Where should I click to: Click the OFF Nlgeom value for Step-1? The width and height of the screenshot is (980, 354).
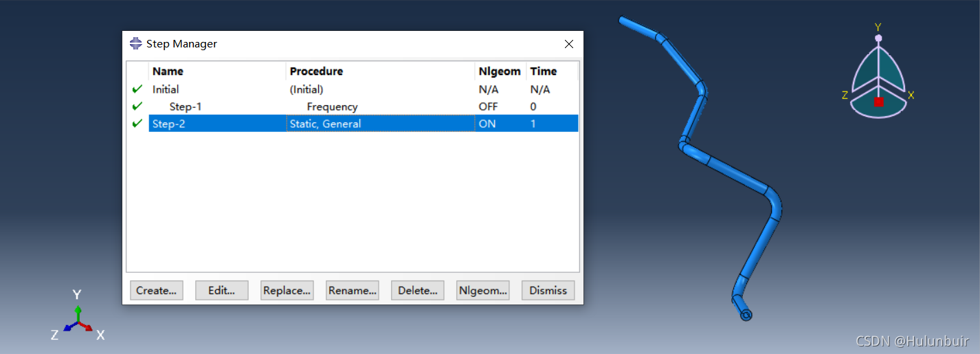pyautogui.click(x=488, y=107)
